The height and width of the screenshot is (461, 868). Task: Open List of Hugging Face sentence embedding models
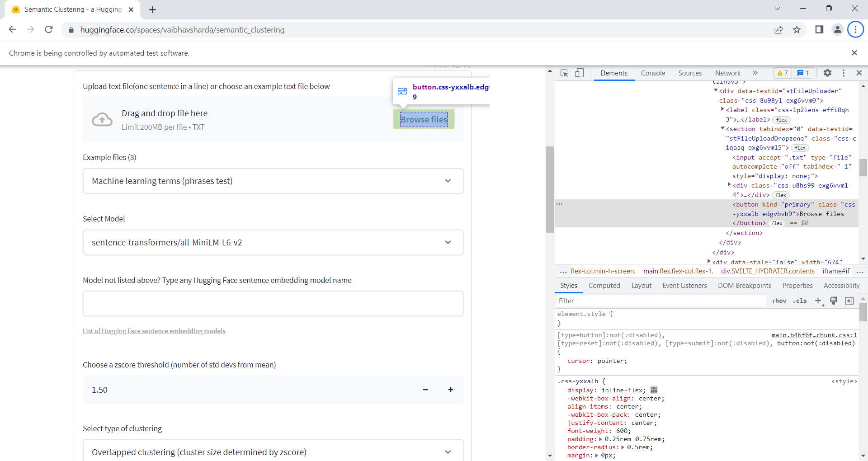154,331
